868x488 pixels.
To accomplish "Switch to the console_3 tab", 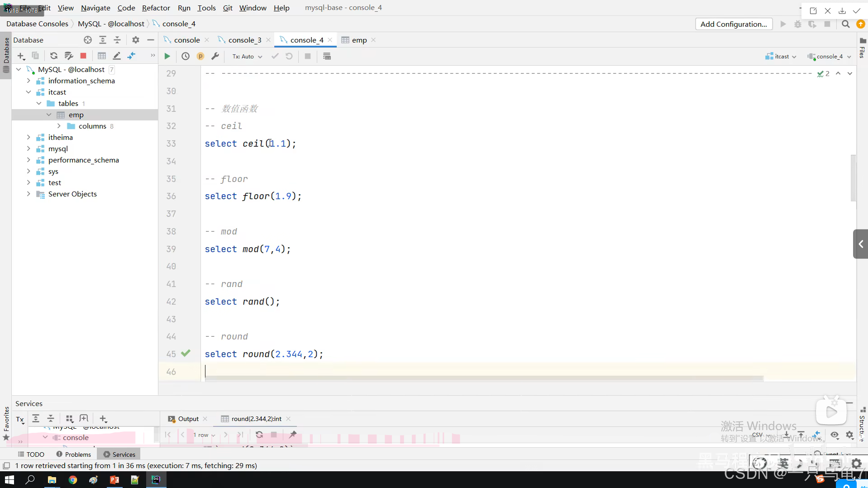I will click(245, 40).
